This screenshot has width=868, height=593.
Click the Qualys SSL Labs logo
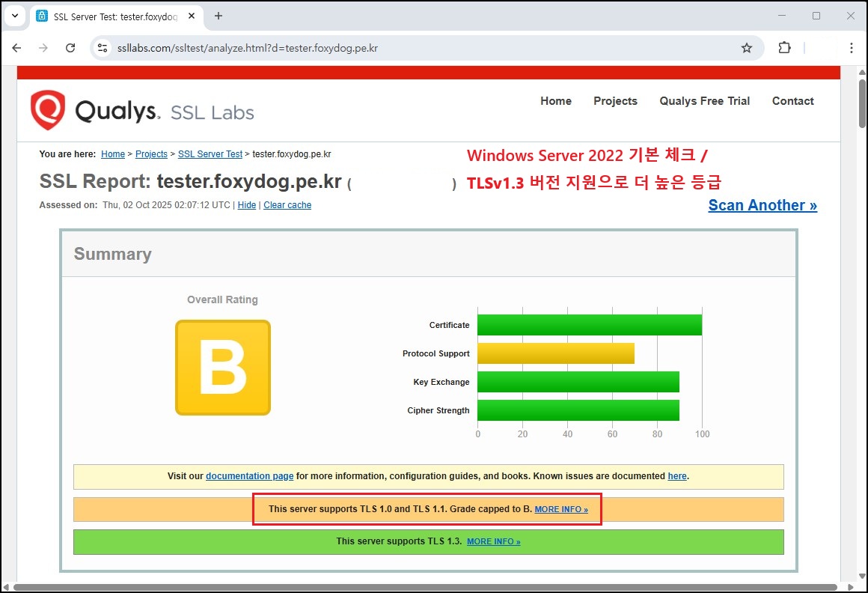(x=142, y=110)
